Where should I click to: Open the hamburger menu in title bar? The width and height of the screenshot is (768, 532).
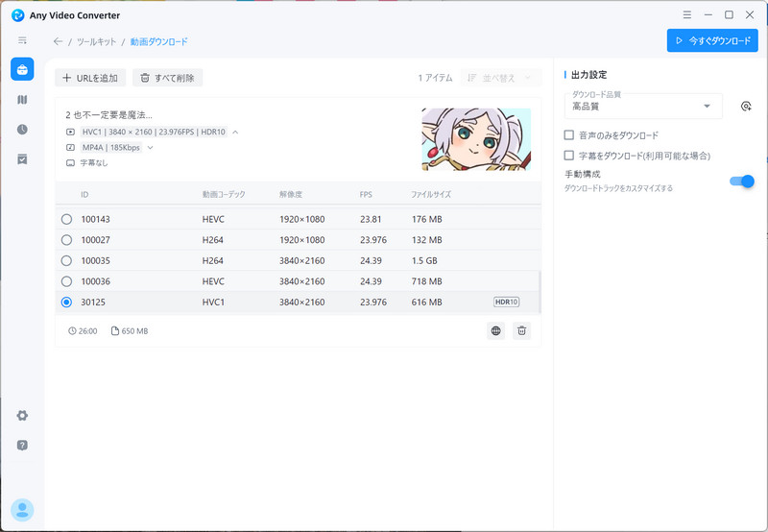click(x=689, y=14)
